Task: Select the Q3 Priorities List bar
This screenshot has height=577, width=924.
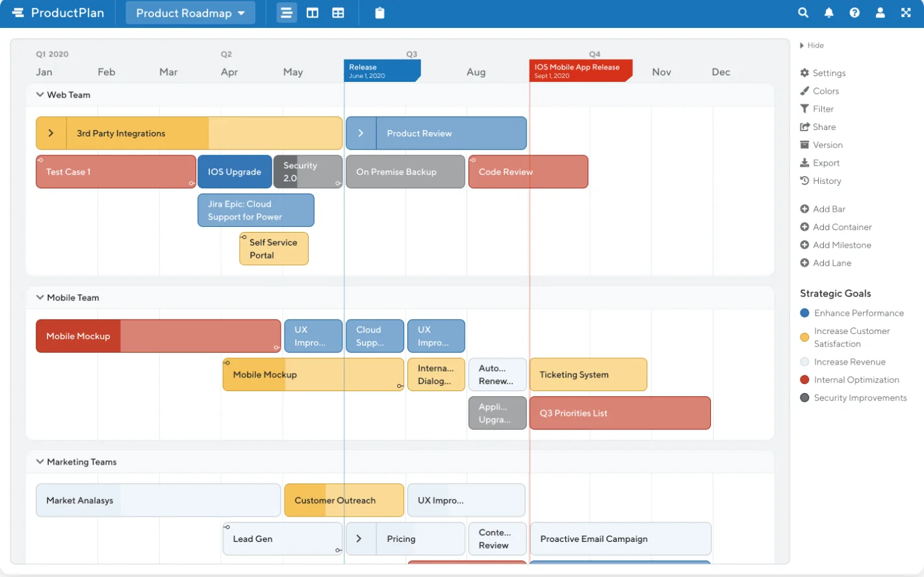Action: pyautogui.click(x=620, y=413)
